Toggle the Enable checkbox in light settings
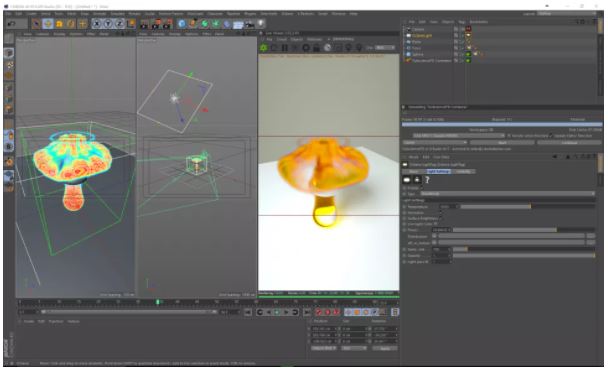Screen dimensions: 608x369 pyautogui.click(x=422, y=188)
